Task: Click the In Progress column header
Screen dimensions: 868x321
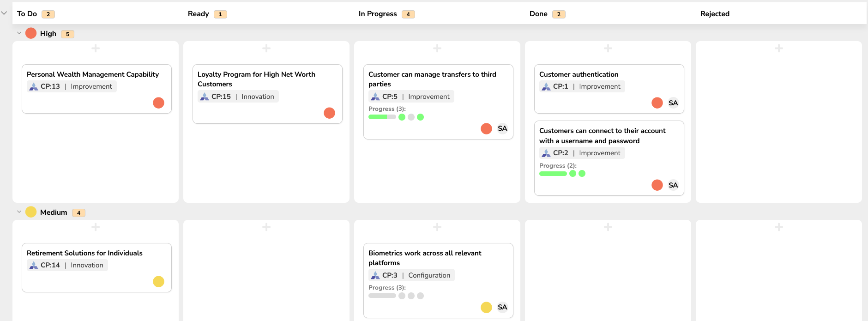Action: coord(377,14)
